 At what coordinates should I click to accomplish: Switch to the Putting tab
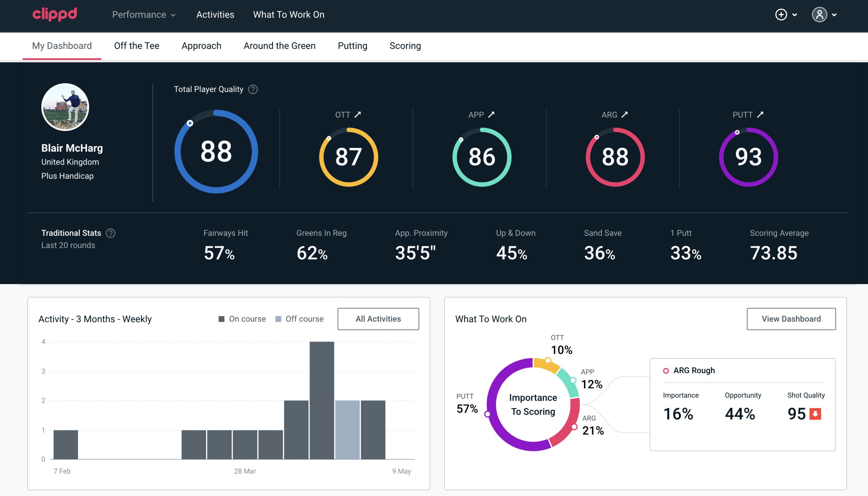[352, 45]
